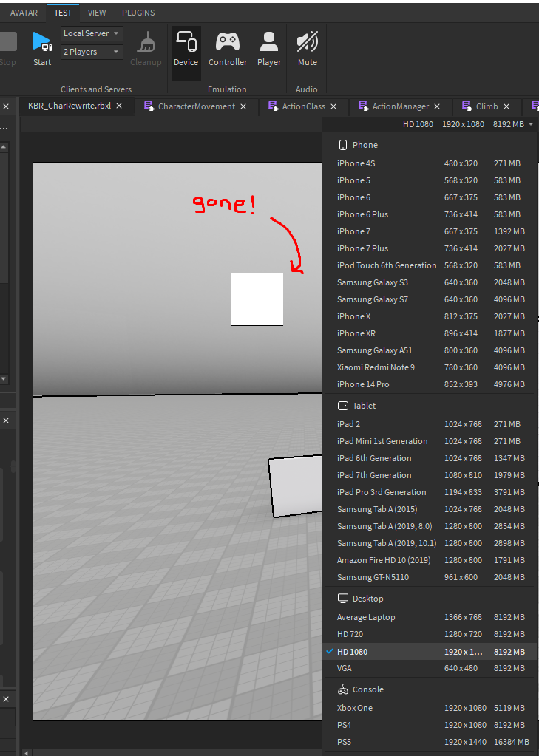The height and width of the screenshot is (756, 539).
Task: Open Controller emulation
Action: [x=228, y=50]
